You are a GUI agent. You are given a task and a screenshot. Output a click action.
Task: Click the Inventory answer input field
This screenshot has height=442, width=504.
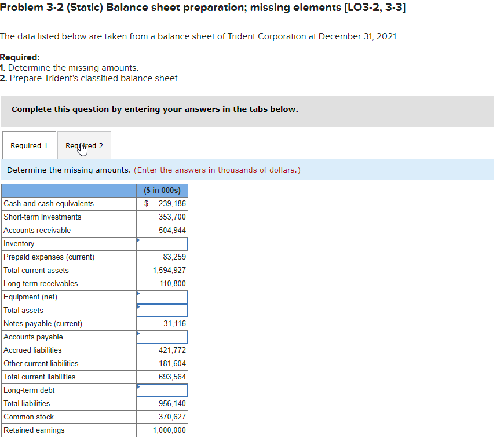pyautogui.click(x=162, y=243)
